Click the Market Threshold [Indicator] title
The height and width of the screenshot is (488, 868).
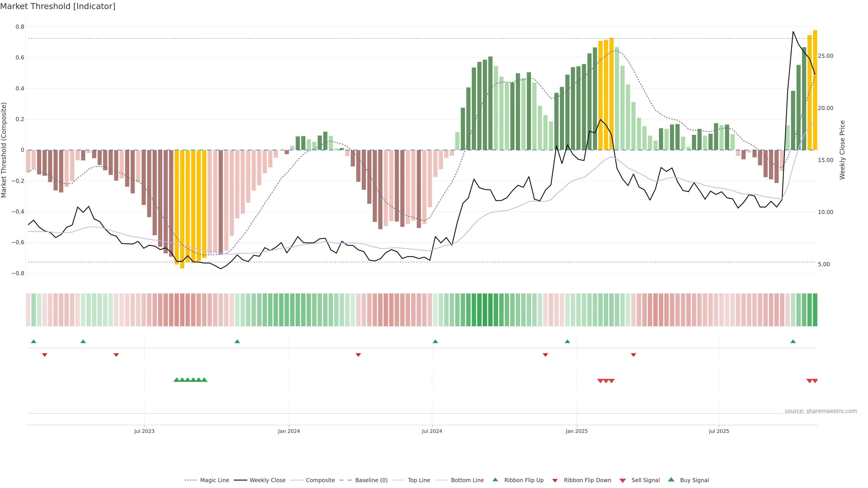click(58, 6)
